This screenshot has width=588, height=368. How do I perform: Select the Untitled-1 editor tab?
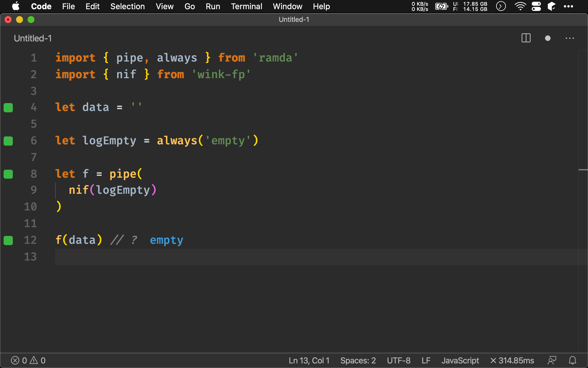click(33, 38)
